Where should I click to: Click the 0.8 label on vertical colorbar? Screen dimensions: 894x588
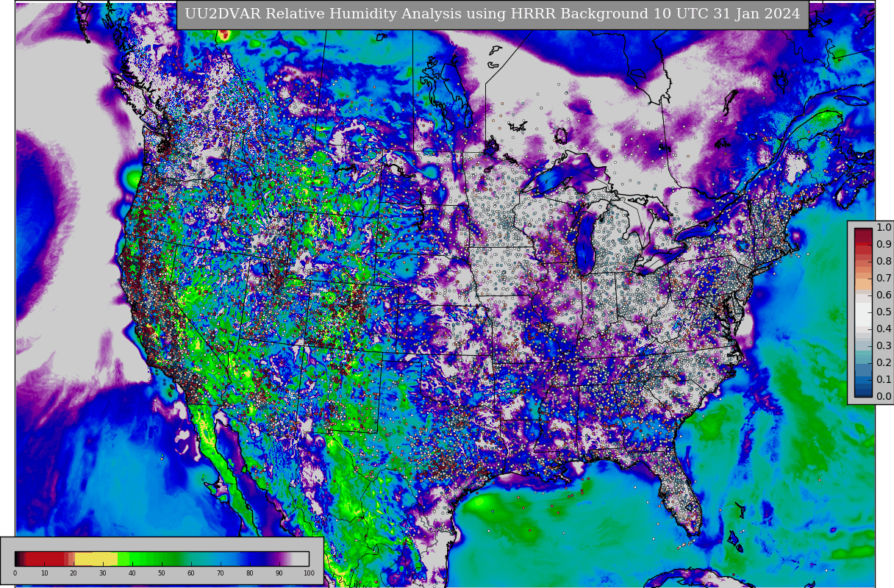tap(883, 262)
